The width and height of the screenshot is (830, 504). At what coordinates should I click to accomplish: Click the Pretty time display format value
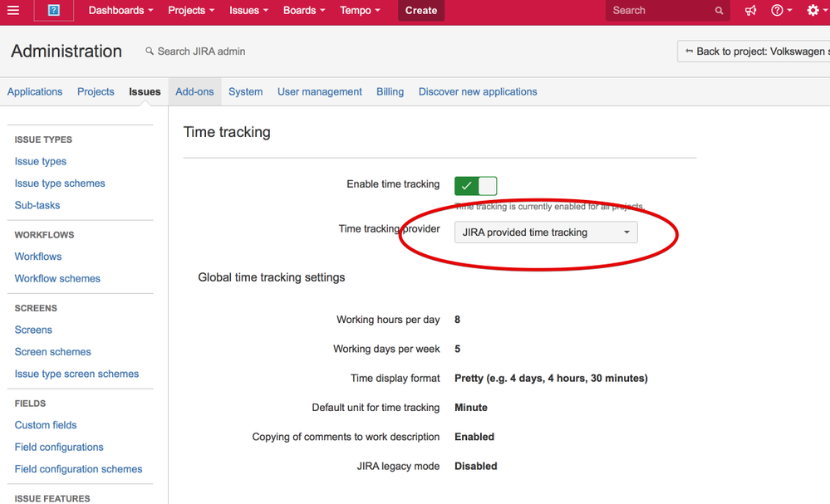[x=551, y=378]
